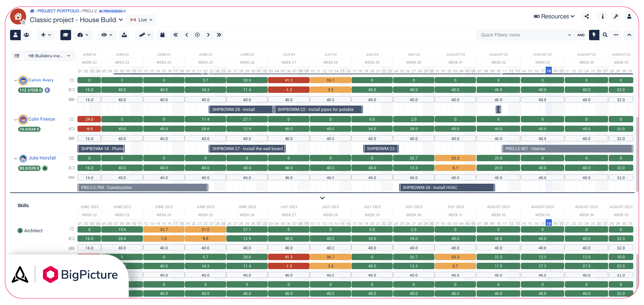Collapse the toolbar with up chevron
This screenshot has height=305, width=644.
(629, 35)
